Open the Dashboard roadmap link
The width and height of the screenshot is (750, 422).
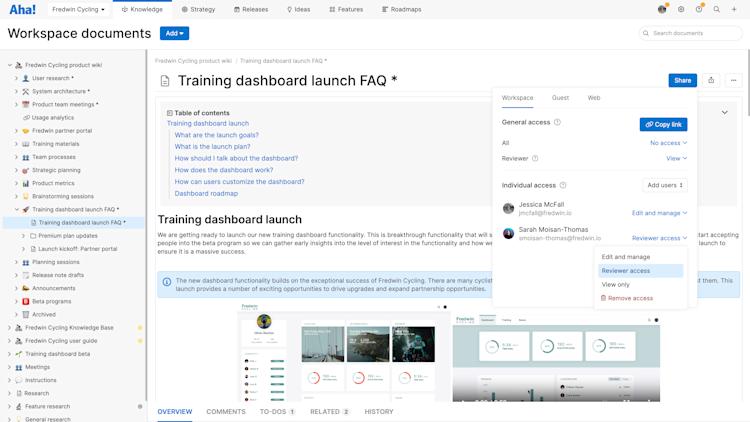[x=206, y=193]
